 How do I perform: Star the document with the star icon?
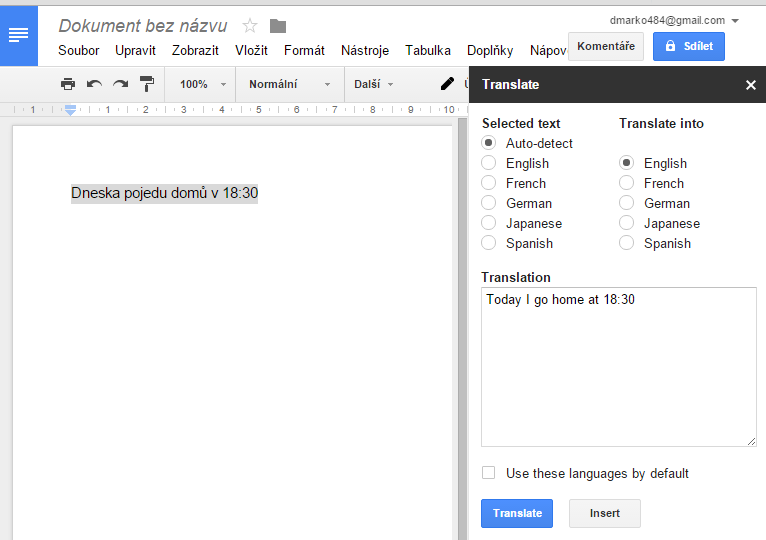coord(250,25)
